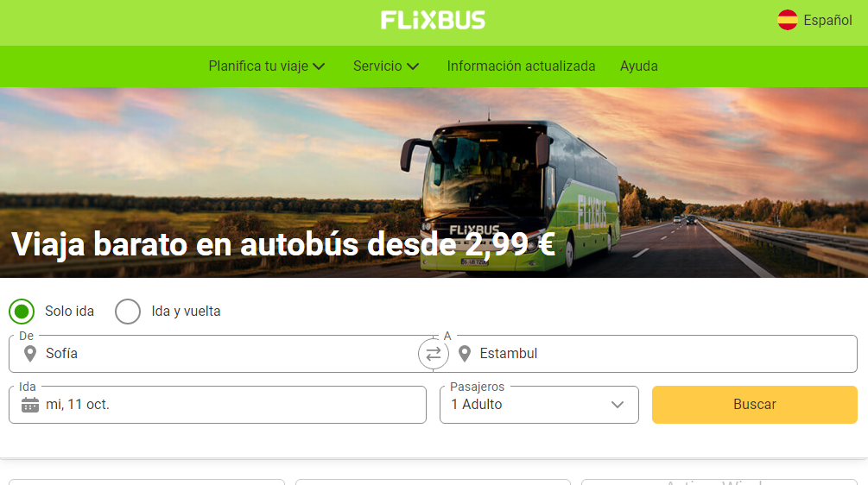The height and width of the screenshot is (485, 868).
Task: Change language via the Español link
Action: pyautogui.click(x=827, y=21)
